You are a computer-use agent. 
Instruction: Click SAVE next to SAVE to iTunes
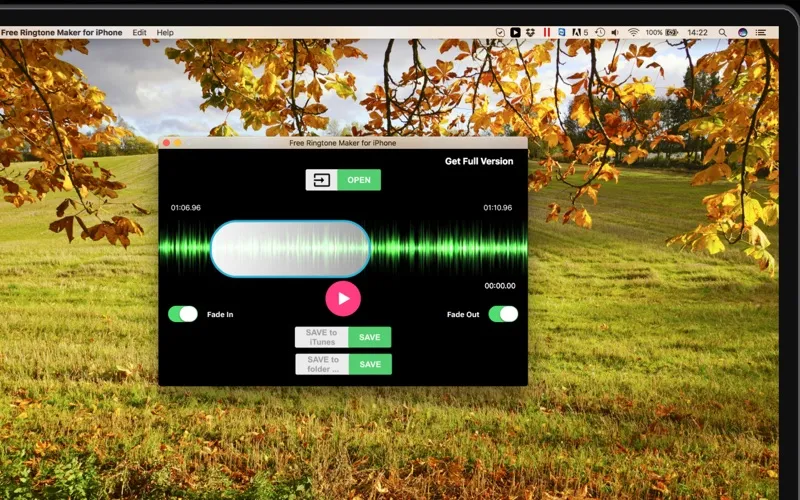(x=369, y=337)
